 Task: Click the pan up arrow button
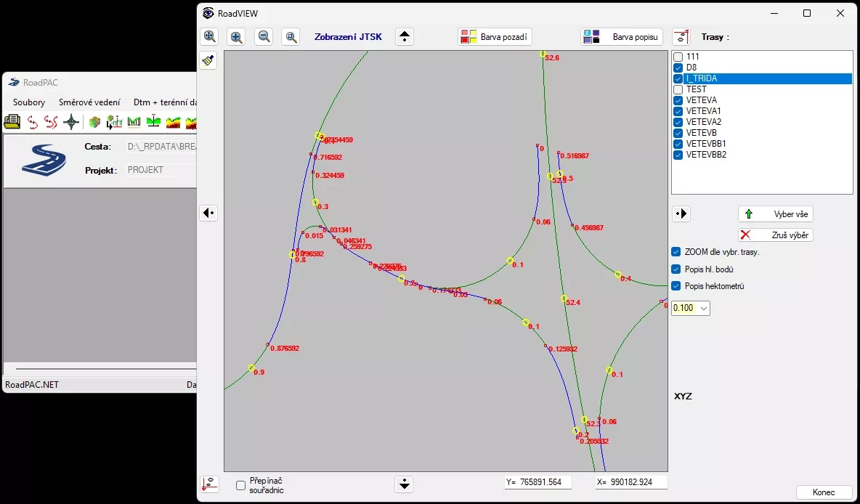[405, 37]
